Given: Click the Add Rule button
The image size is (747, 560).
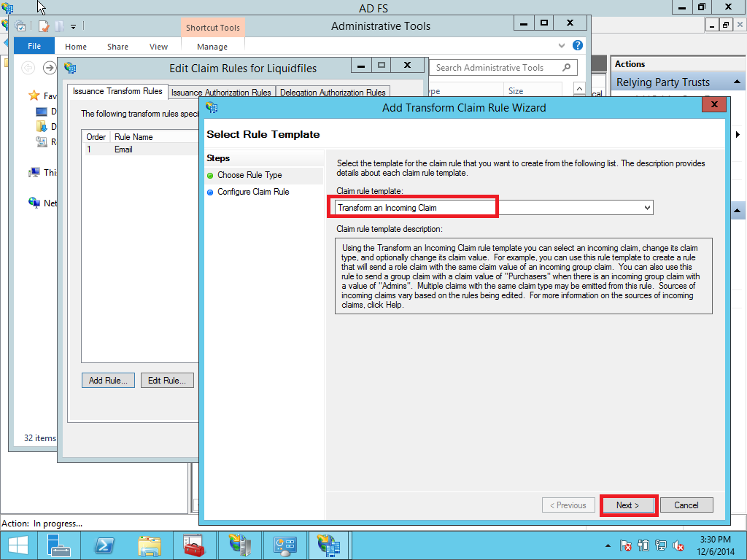Looking at the screenshot, I should (x=108, y=380).
